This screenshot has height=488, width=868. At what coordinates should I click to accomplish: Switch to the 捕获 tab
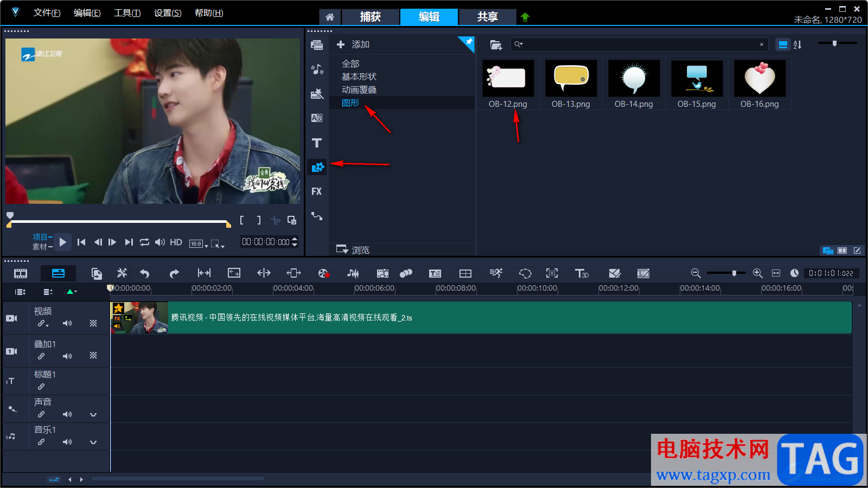(x=371, y=17)
